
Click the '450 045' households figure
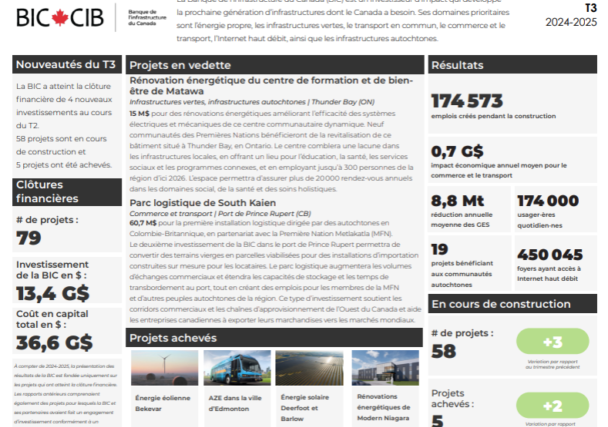(550, 254)
